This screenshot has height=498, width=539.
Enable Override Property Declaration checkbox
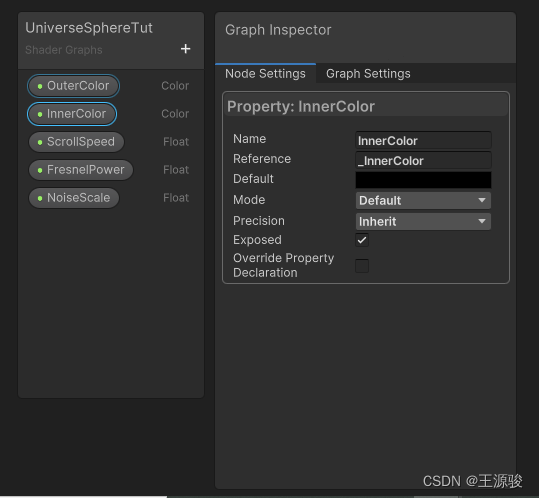pyautogui.click(x=362, y=266)
